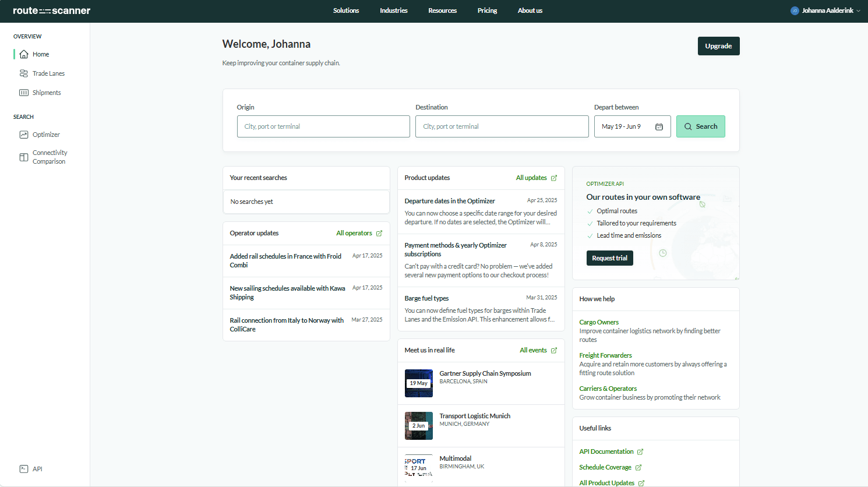Open the About us menu

(x=530, y=10)
